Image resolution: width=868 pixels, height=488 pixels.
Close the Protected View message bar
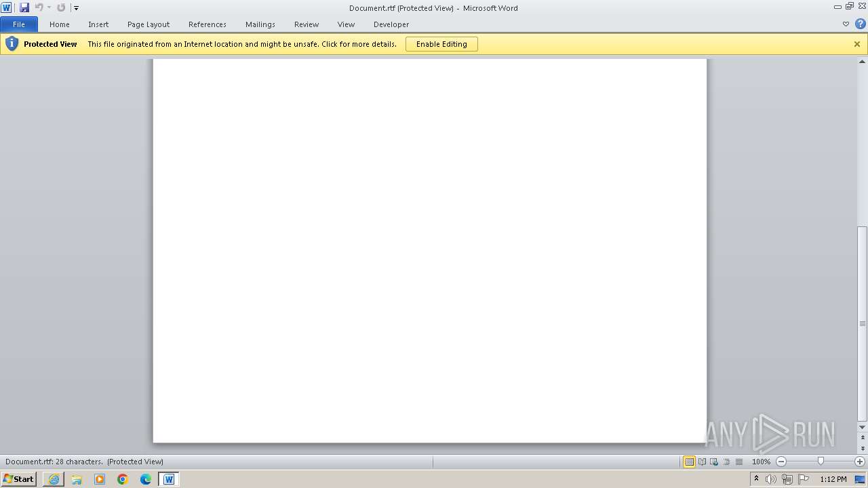pyautogui.click(x=857, y=44)
